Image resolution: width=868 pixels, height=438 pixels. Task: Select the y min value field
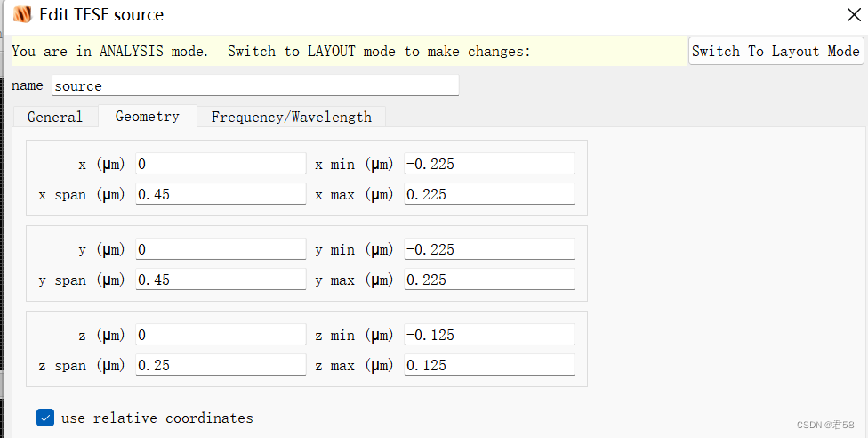click(489, 249)
